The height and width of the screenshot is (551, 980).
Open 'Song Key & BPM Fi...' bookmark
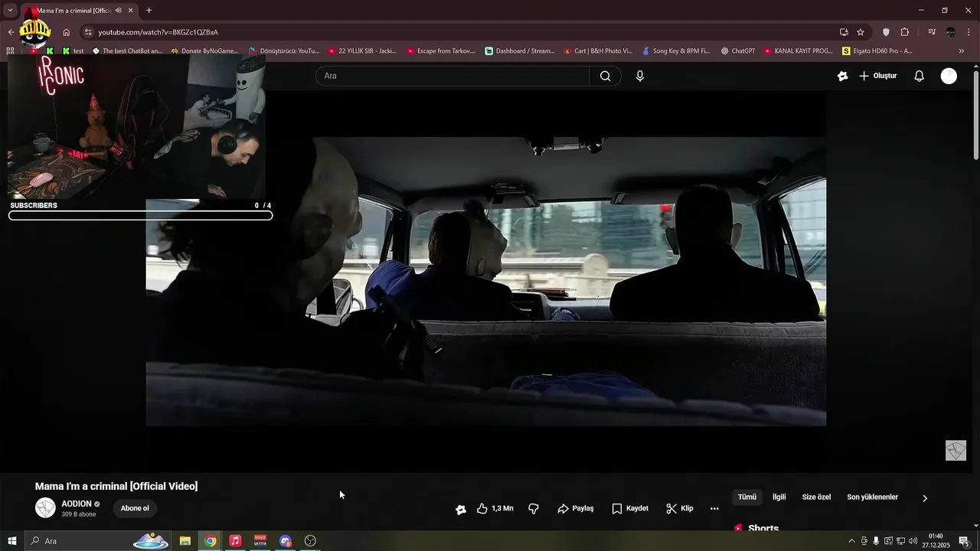[x=676, y=51]
